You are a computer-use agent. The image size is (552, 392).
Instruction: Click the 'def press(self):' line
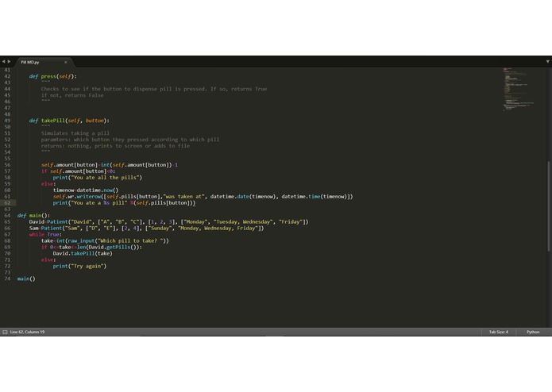coord(52,76)
